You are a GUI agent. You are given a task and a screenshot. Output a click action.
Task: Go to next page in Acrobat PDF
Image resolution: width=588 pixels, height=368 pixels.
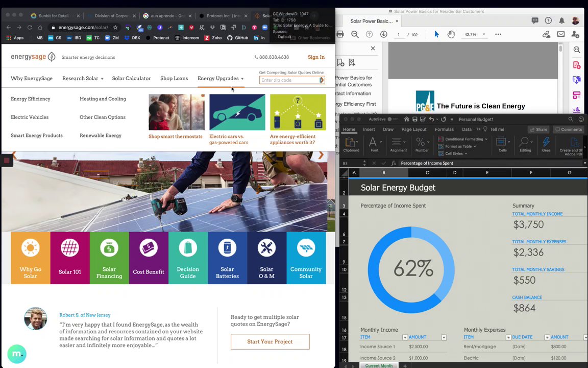[384, 34]
